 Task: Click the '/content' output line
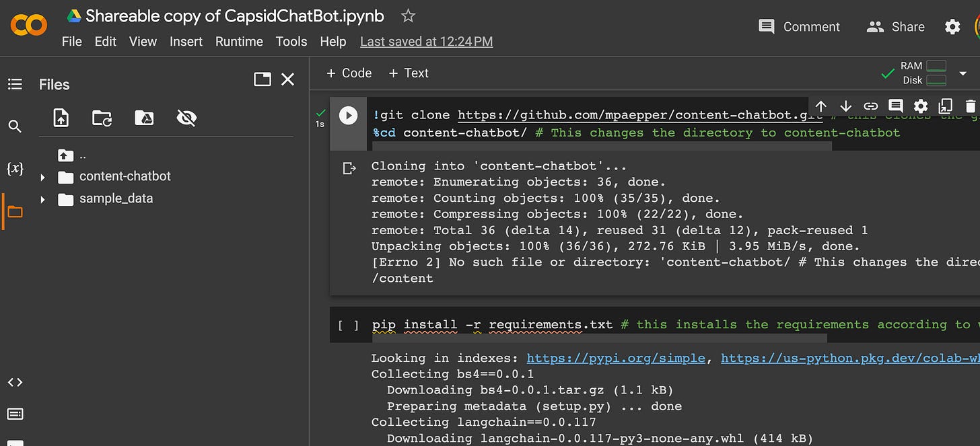pos(402,278)
